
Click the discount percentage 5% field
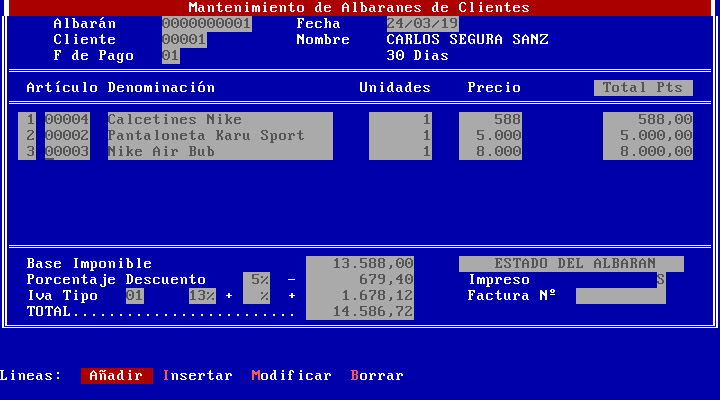(x=257, y=280)
